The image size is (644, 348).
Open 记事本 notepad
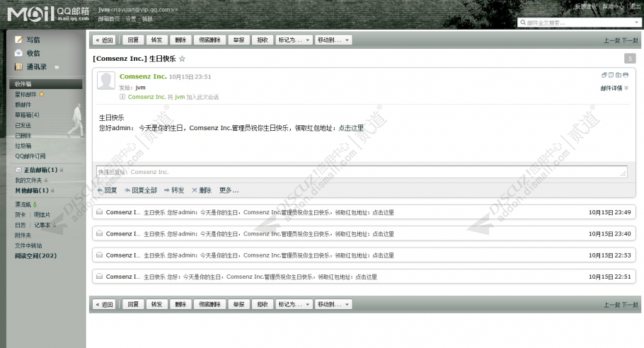[42, 225]
